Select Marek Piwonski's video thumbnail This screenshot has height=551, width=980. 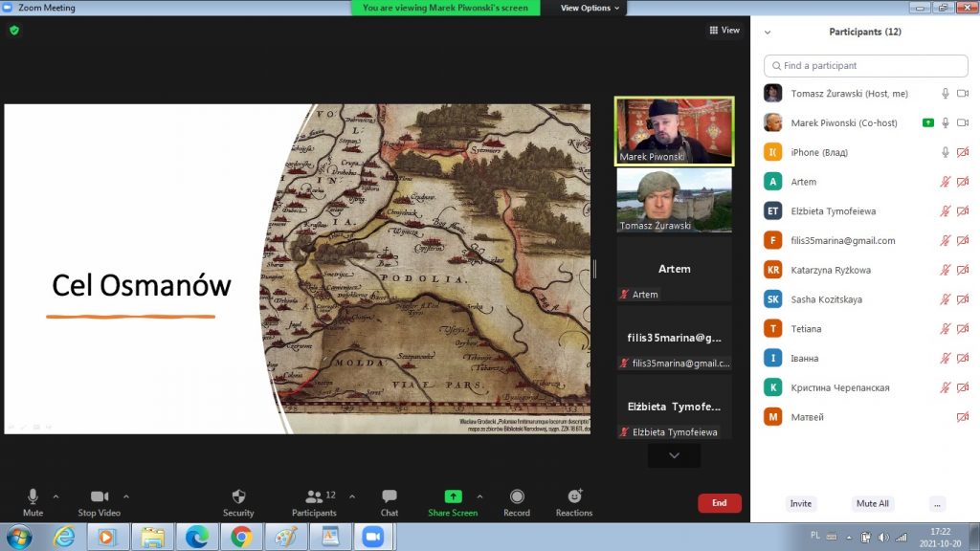pyautogui.click(x=674, y=131)
